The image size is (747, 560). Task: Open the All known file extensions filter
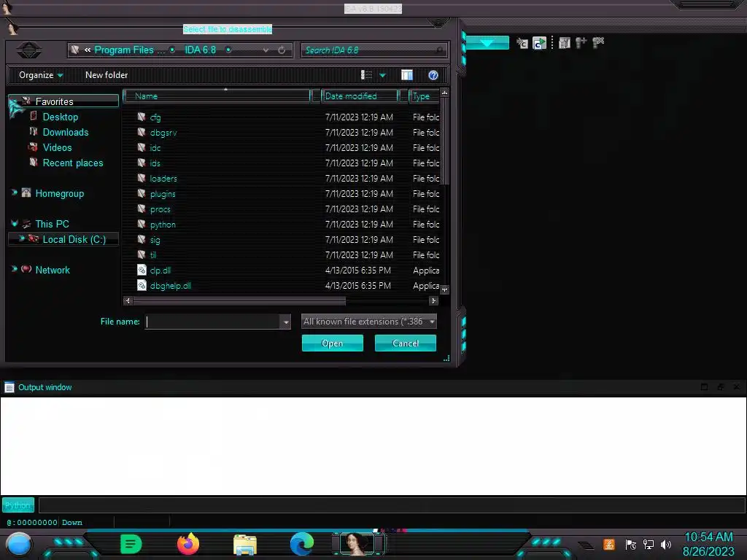368,322
